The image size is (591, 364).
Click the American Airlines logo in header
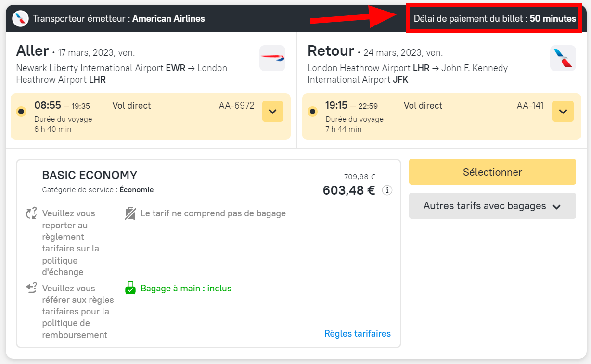pos(20,19)
